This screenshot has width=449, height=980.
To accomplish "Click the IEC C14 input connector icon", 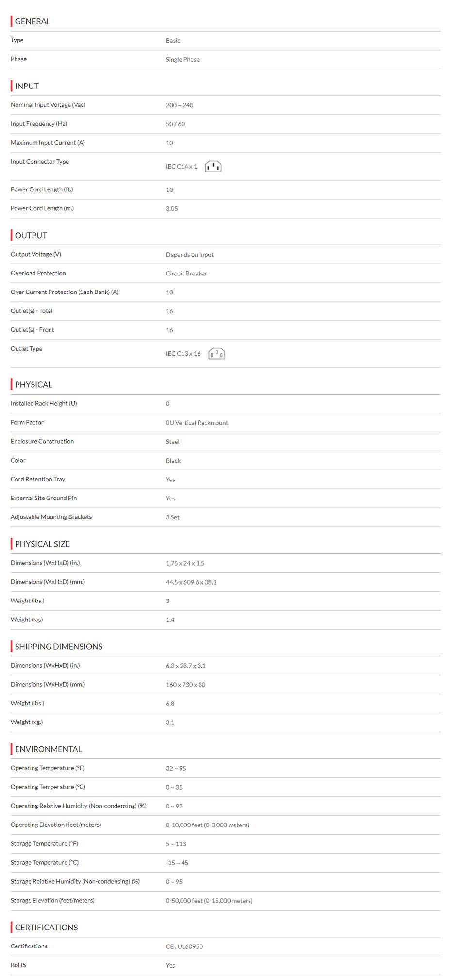I will point(213,167).
